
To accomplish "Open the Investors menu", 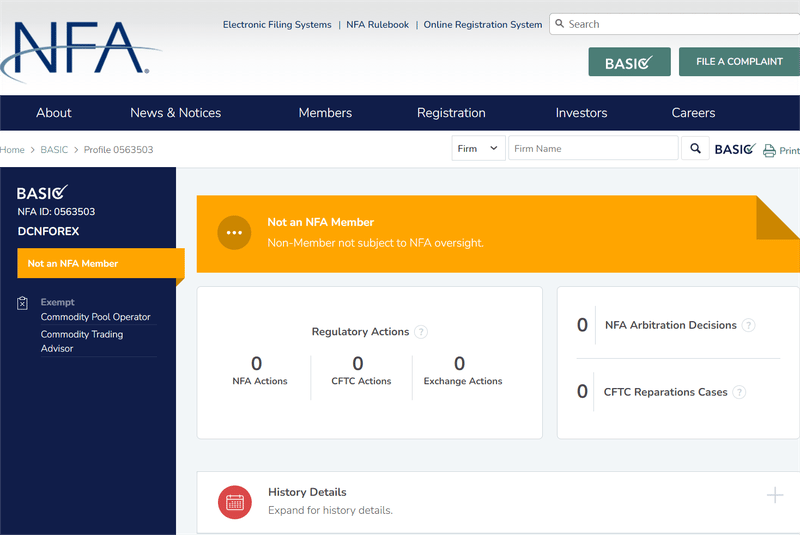I will coord(581,113).
